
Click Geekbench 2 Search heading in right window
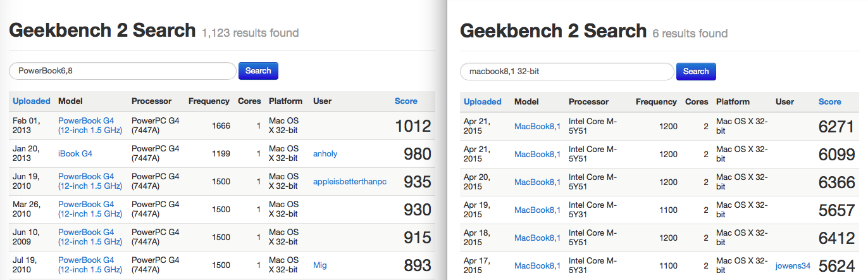[x=553, y=31]
